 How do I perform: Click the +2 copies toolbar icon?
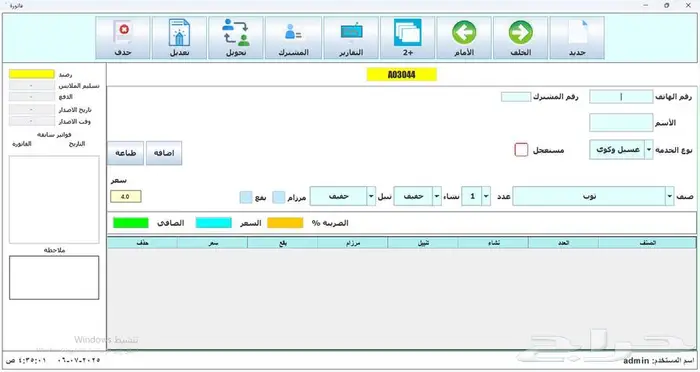(407, 38)
